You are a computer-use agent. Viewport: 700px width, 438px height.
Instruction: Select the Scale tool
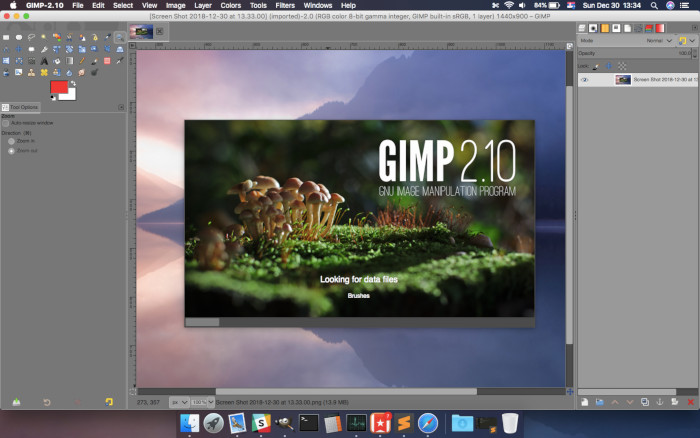(82, 49)
